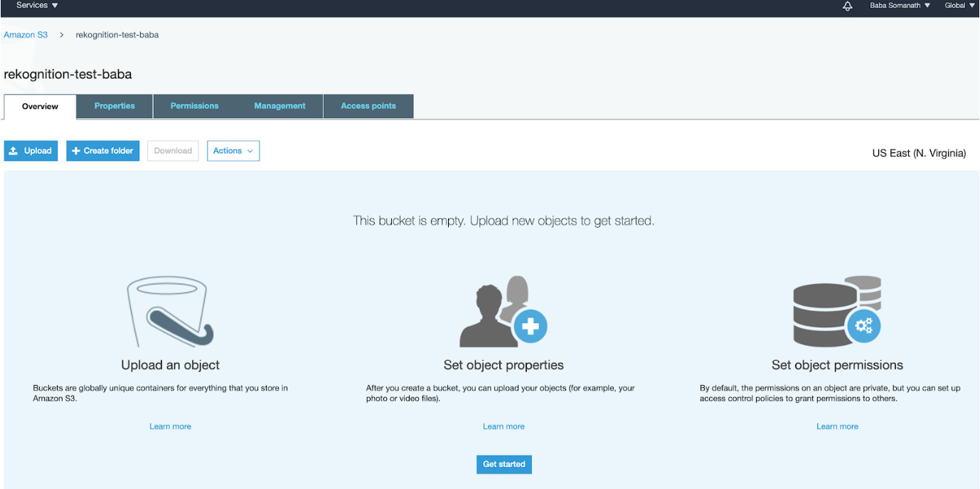Viewport: 980px width, 489px height.
Task: Click the US East (N. Virginia) region label
Action: [x=919, y=153]
